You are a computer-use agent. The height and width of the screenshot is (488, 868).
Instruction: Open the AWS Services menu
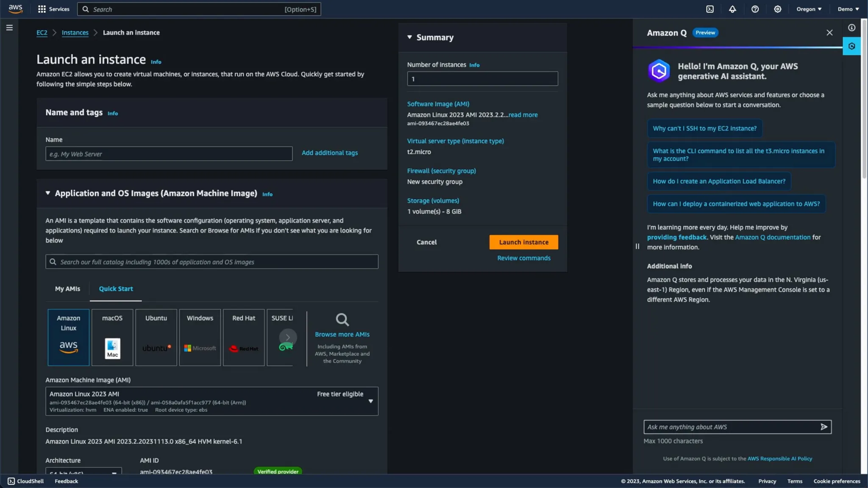(x=53, y=9)
